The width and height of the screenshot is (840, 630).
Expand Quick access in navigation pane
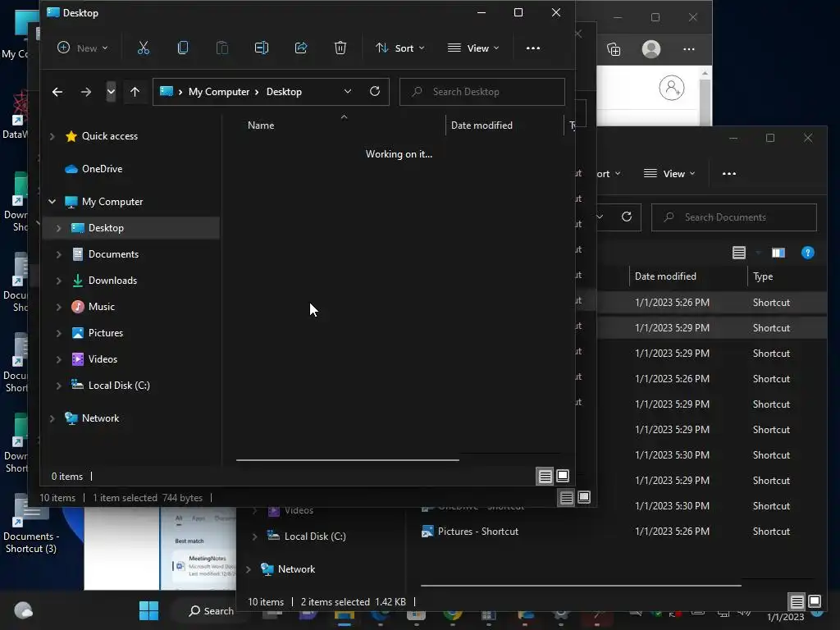[x=52, y=137]
